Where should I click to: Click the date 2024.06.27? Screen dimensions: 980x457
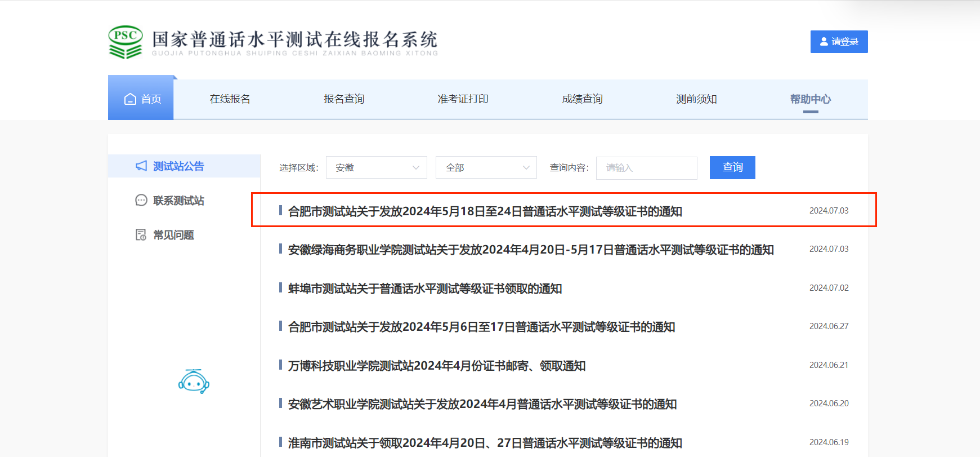point(829,326)
